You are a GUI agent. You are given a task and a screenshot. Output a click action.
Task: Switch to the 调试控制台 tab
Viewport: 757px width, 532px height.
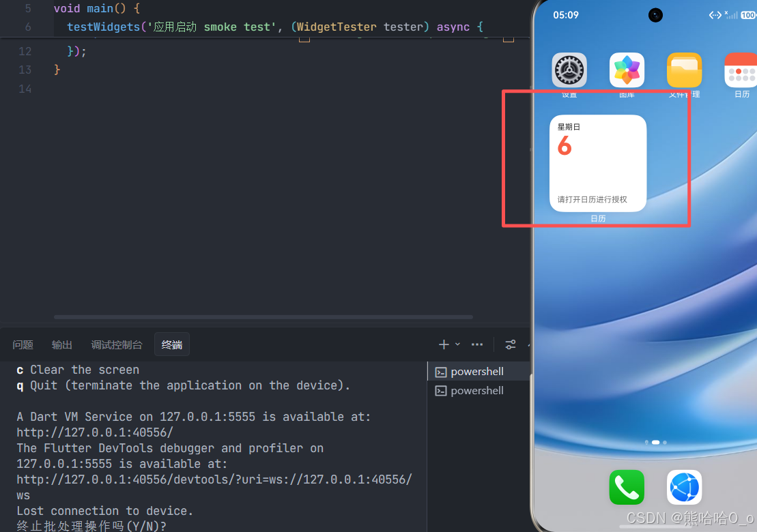coord(116,345)
